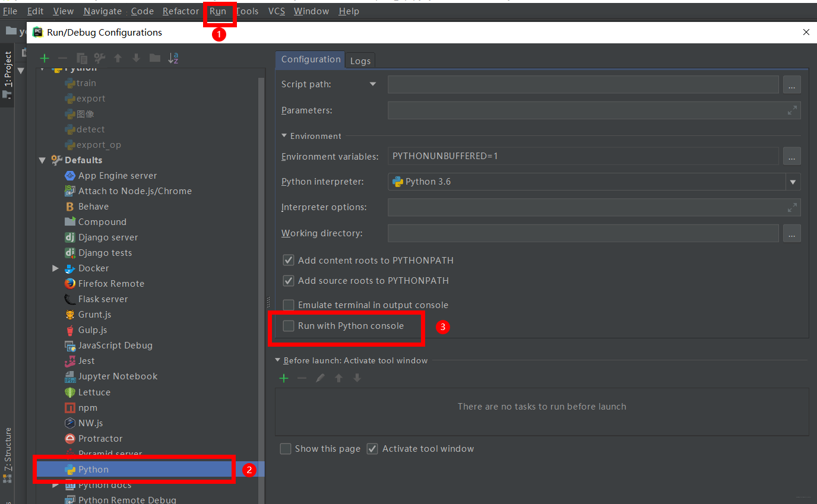
Task: Check the Show this page option
Action: tap(285, 449)
